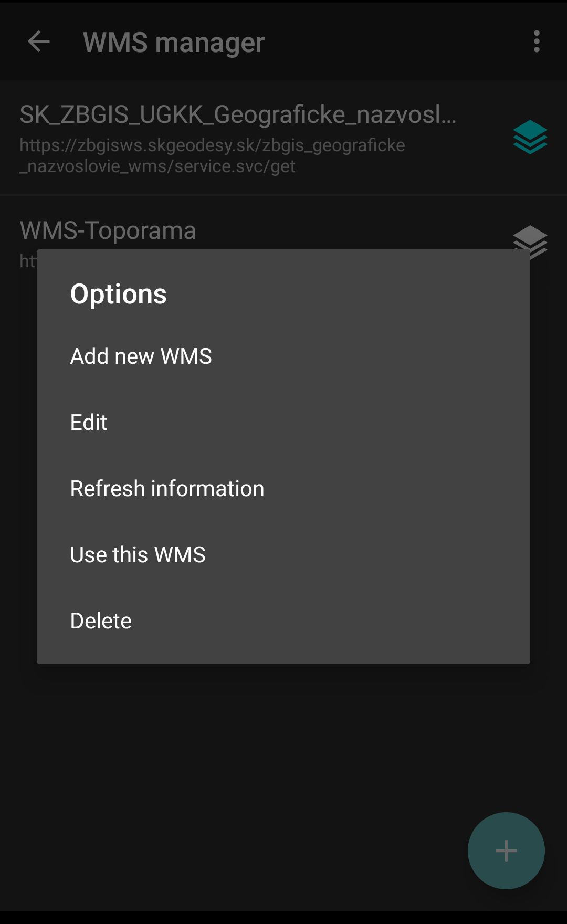
Task: Tap the zbgisws.skgeodesy.sk service URL
Action: coord(212,155)
